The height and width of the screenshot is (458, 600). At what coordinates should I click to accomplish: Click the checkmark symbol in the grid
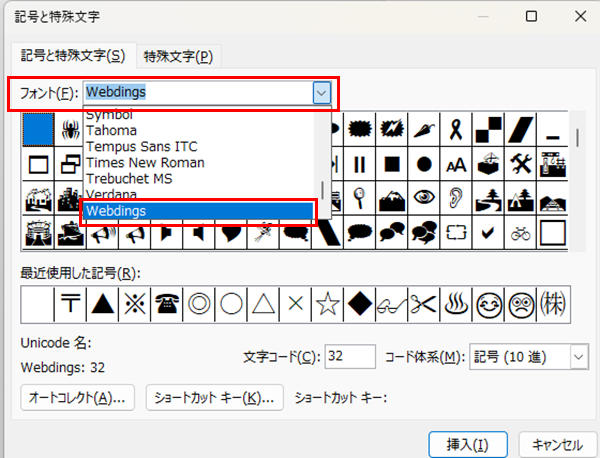(488, 232)
